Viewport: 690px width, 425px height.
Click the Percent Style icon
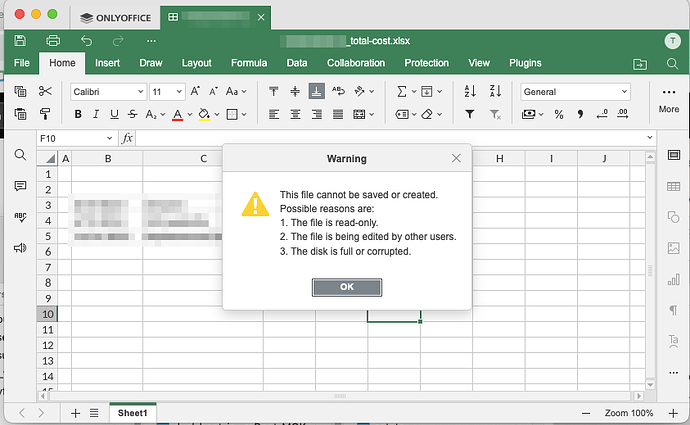[559, 114]
